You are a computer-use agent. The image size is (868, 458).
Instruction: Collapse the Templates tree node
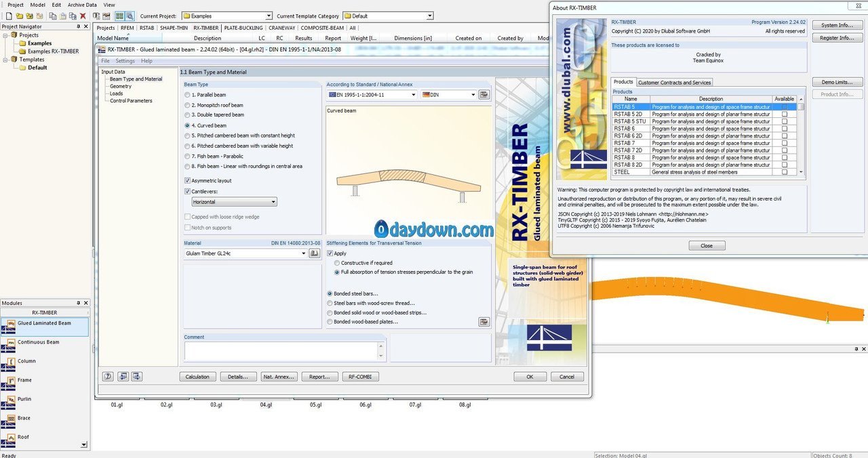coord(5,60)
